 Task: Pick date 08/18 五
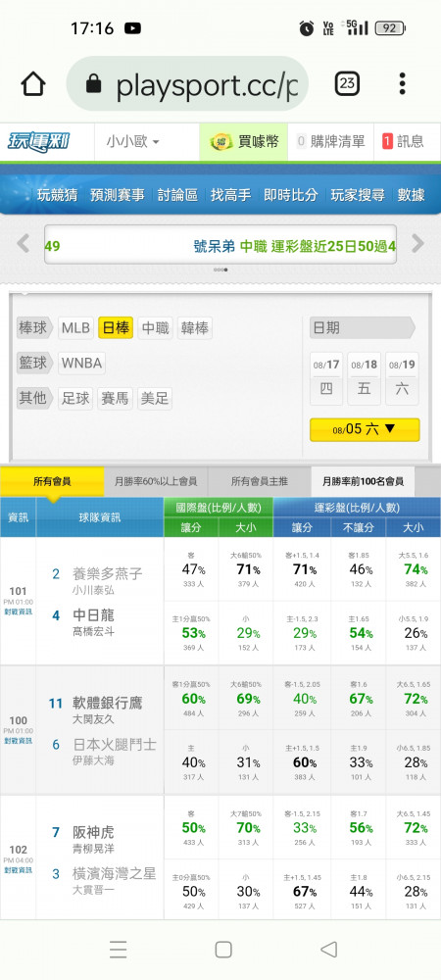click(x=365, y=378)
